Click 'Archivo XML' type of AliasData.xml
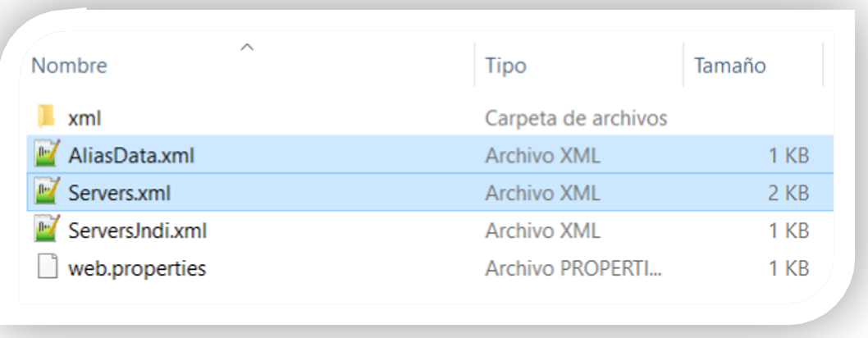The image size is (868, 338). [x=542, y=155]
